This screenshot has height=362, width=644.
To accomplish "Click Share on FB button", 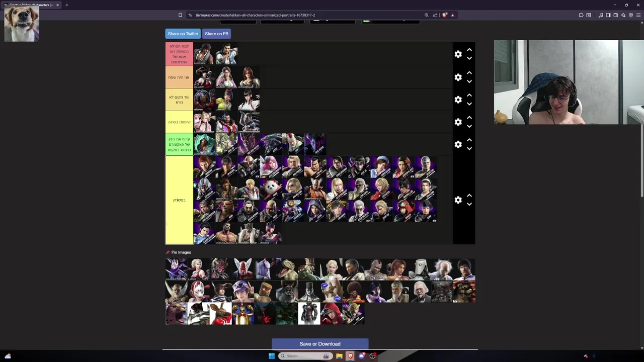I will coord(216,34).
